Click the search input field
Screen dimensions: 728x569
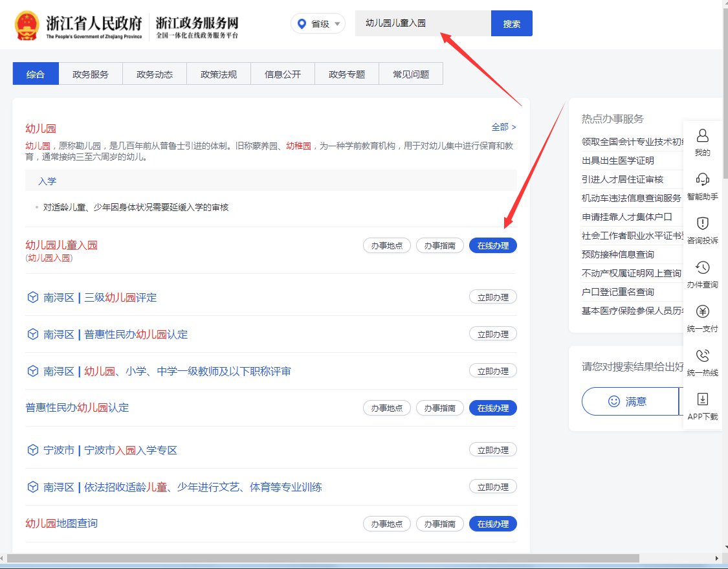click(x=423, y=23)
